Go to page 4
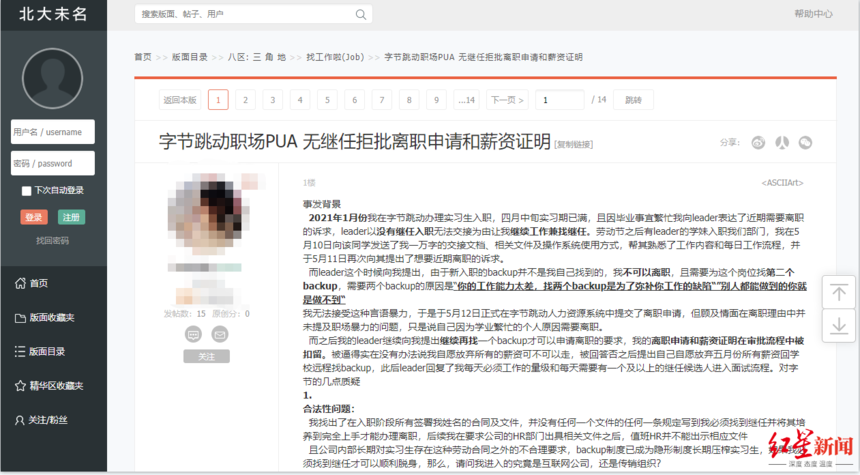The height and width of the screenshot is (475, 860). [x=300, y=100]
